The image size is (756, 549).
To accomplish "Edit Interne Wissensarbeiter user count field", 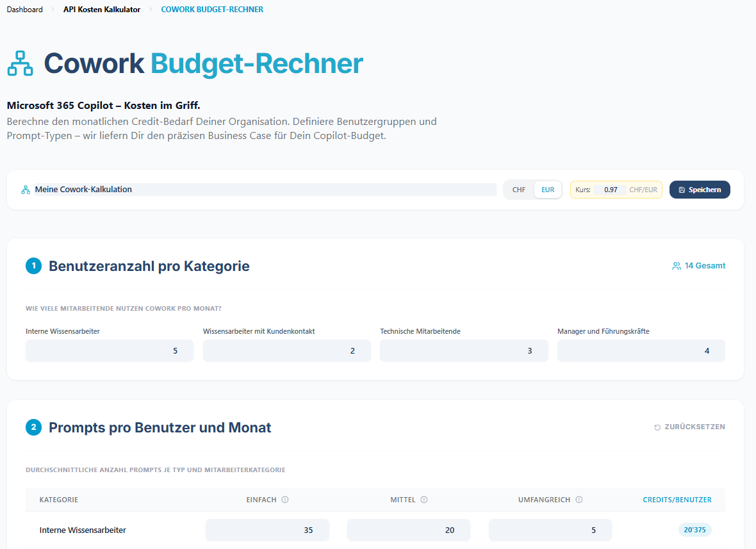I will (110, 351).
